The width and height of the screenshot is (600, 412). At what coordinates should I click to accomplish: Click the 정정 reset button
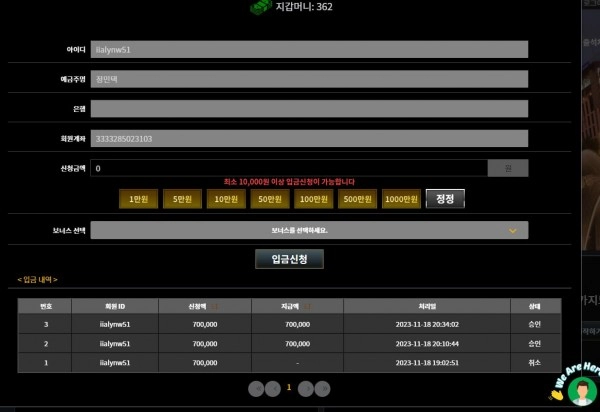click(x=445, y=199)
